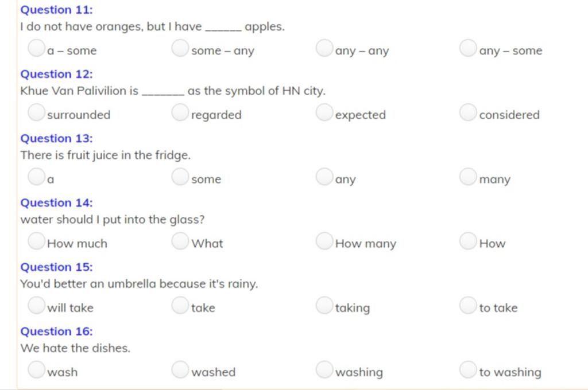Select 'some' for the fruit juice question
Screen dimensions: 588x390
click(x=180, y=177)
